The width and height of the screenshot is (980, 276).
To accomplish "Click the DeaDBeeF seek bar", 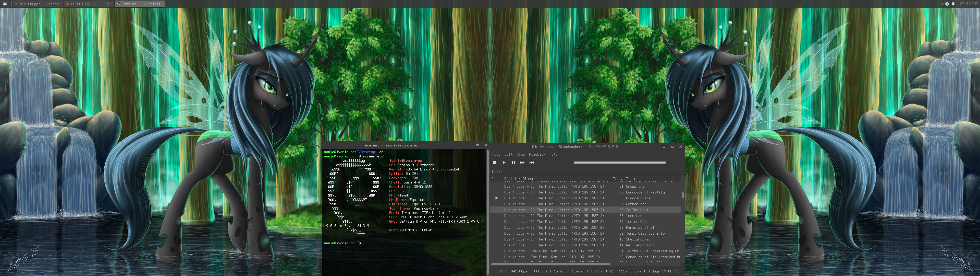I will (x=620, y=162).
